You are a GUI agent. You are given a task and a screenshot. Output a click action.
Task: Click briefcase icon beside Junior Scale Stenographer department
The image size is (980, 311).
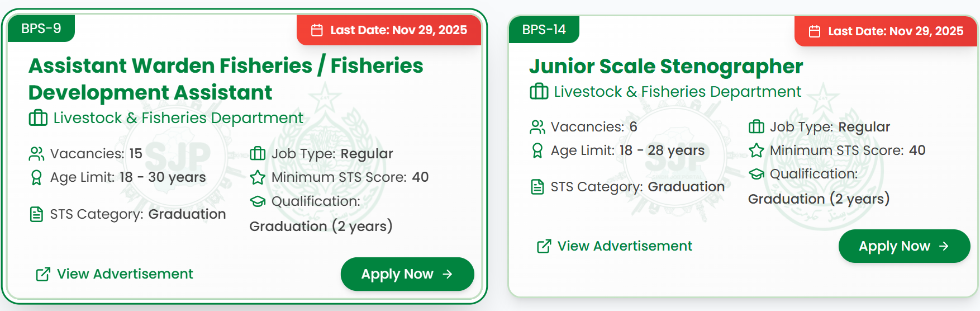pyautogui.click(x=539, y=91)
